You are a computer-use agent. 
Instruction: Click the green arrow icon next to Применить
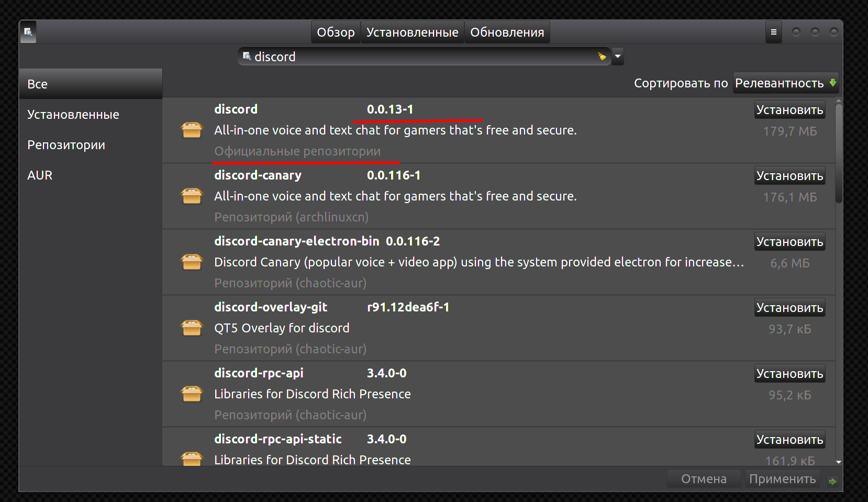(x=832, y=481)
